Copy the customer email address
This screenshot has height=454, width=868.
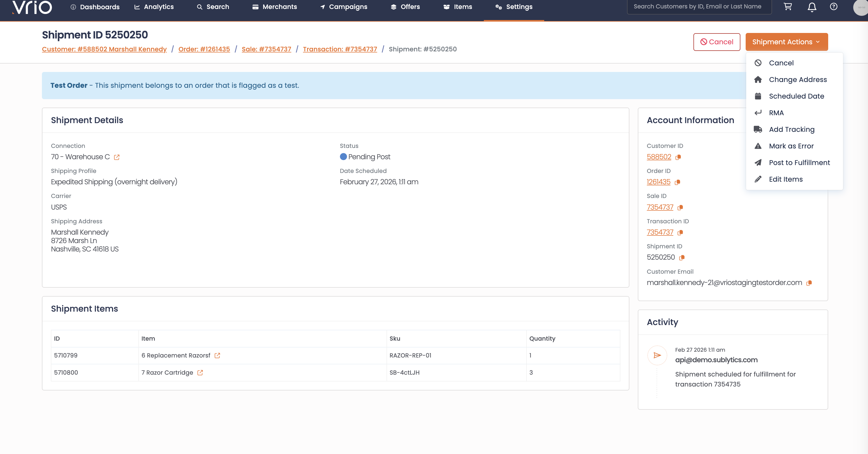click(x=809, y=283)
